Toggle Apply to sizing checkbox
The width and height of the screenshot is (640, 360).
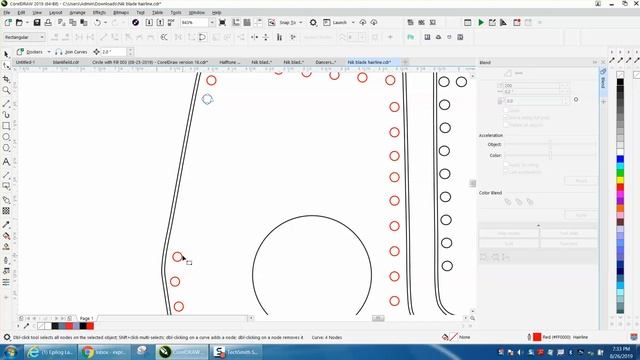506,165
